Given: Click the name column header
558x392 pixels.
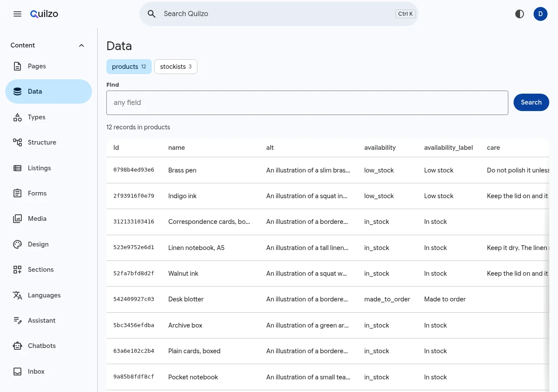Looking at the screenshot, I should 177,148.
